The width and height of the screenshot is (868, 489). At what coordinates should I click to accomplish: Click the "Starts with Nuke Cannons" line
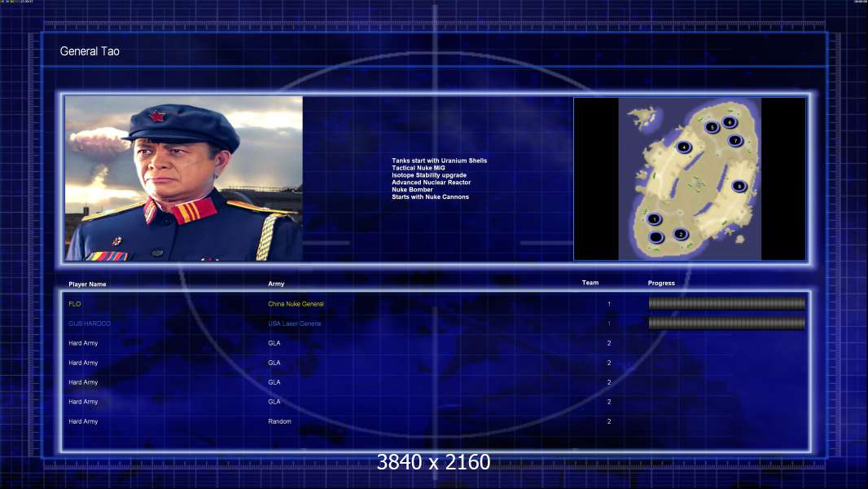(430, 196)
